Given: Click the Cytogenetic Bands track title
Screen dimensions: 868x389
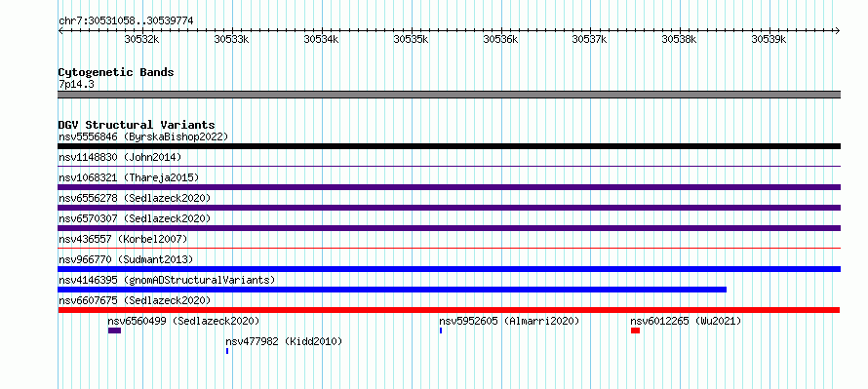Looking at the screenshot, I should pos(116,72).
